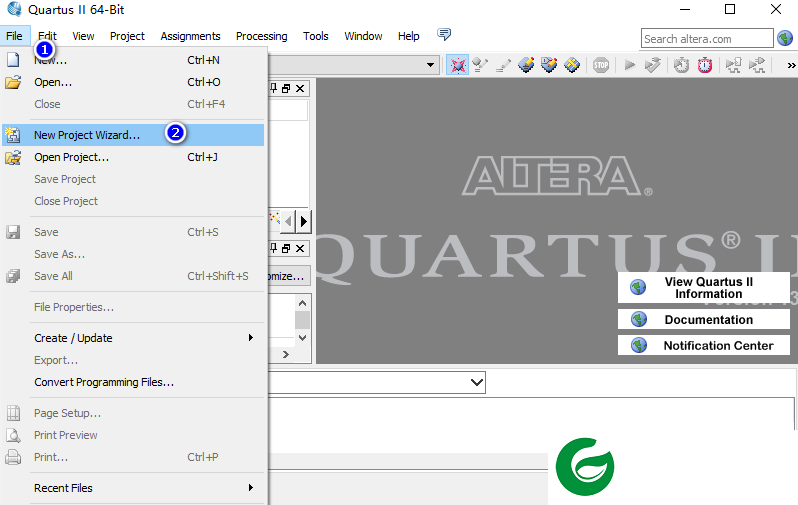
Task: Float the upper left panel
Action: click(x=286, y=89)
